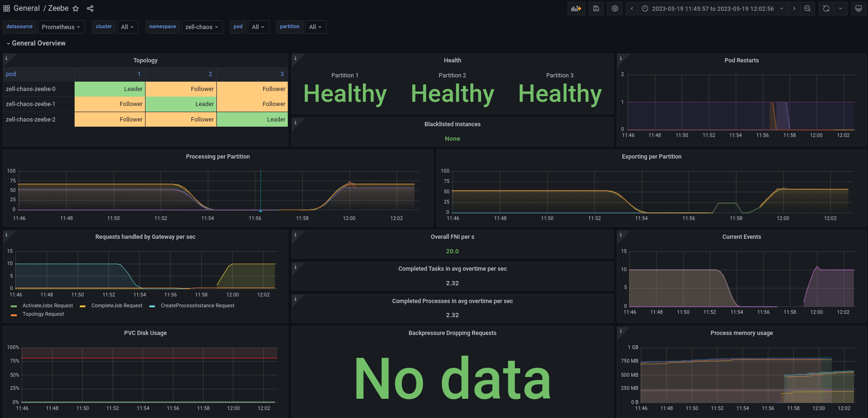Screen dimensions: 868x418
Task: Open the General folder breadcrumb
Action: (x=27, y=8)
